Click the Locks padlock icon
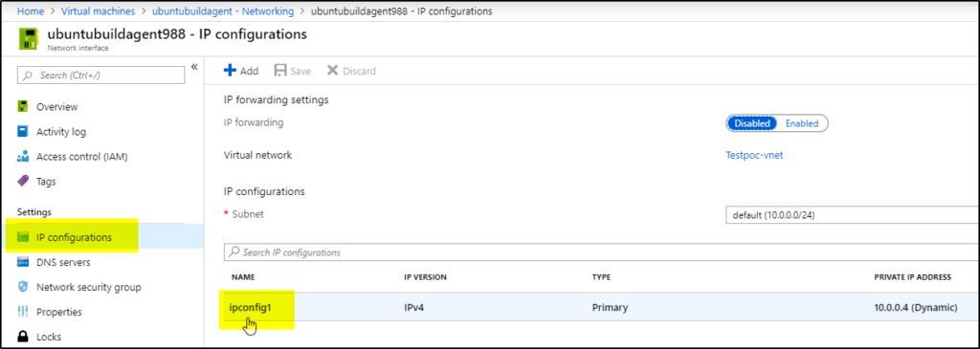The height and width of the screenshot is (349, 980). point(23,337)
